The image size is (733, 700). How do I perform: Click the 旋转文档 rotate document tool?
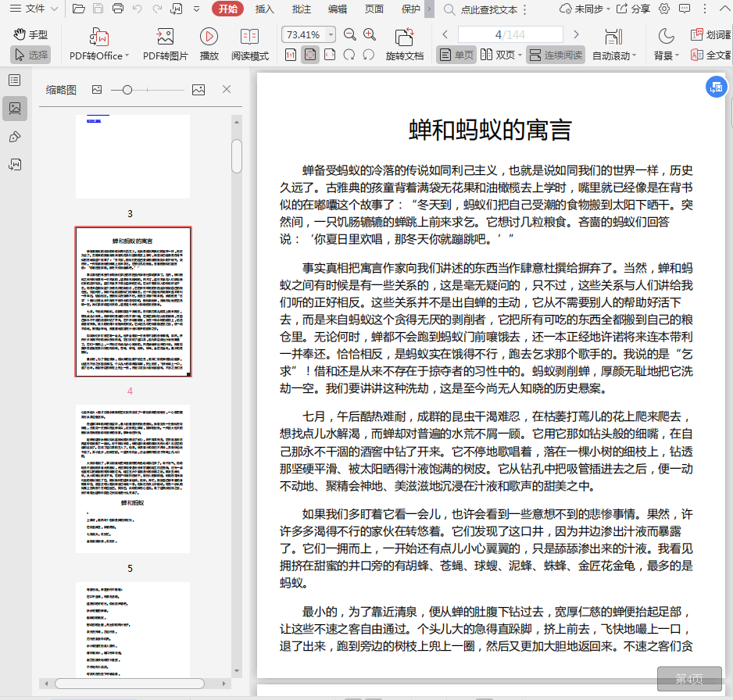(404, 44)
